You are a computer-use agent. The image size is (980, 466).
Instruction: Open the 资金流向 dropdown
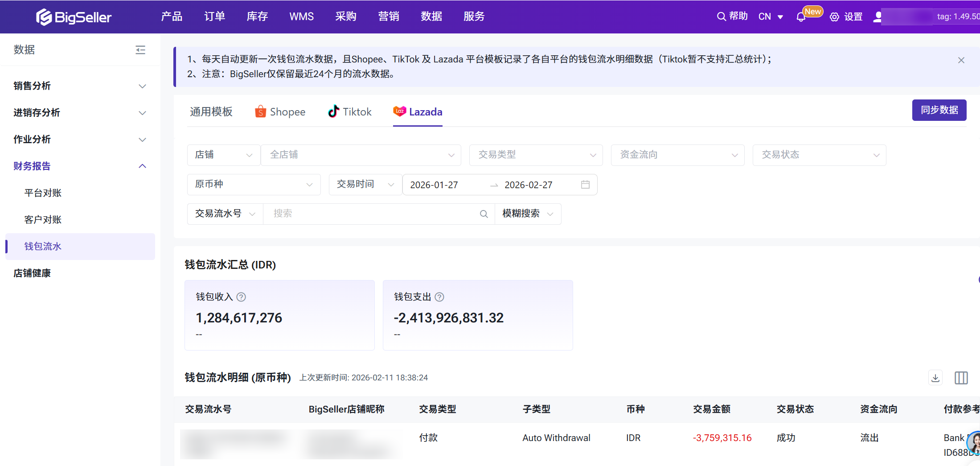(677, 155)
